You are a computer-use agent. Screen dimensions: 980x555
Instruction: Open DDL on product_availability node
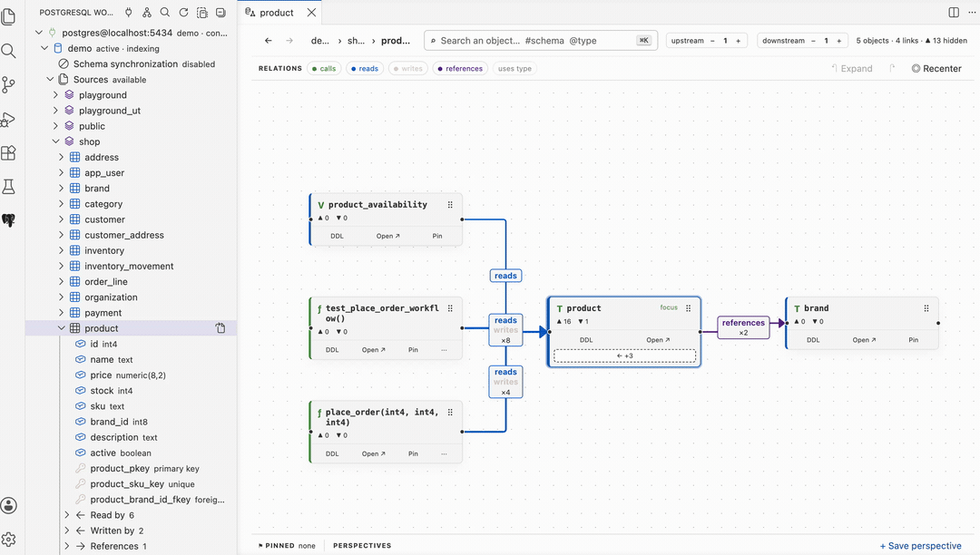coord(337,236)
